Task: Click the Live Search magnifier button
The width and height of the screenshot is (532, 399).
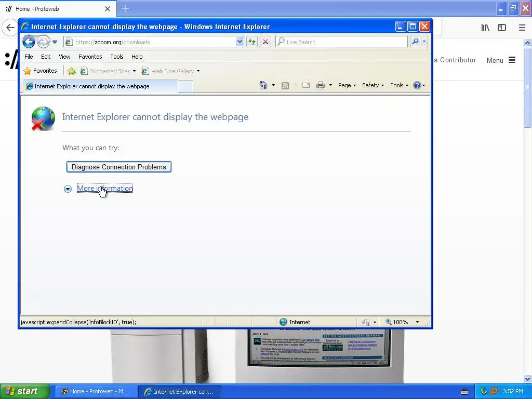Action: [x=415, y=42]
